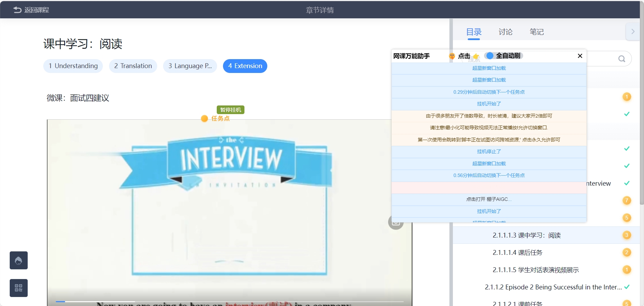Close the 网课万能助手 helper panel
This screenshot has height=306, width=644.
580,56
